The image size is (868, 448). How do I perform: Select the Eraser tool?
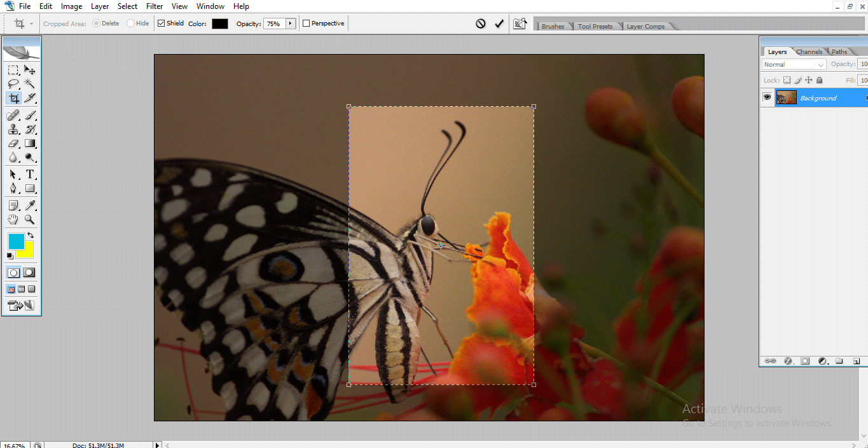[x=13, y=144]
